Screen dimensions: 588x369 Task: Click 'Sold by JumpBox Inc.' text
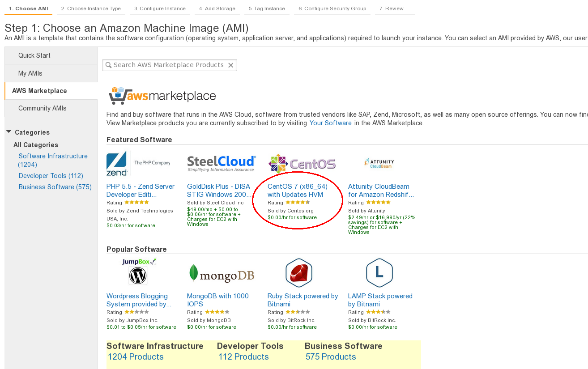pos(132,320)
